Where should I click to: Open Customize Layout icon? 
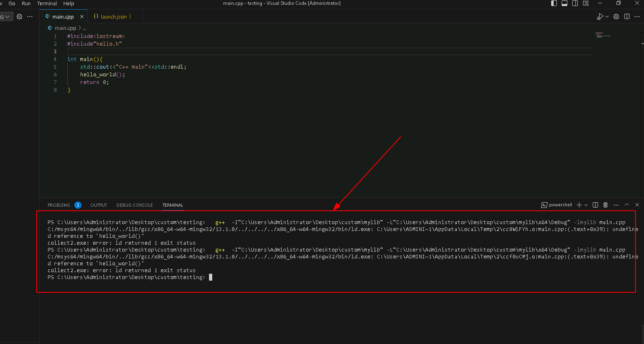pos(586,3)
